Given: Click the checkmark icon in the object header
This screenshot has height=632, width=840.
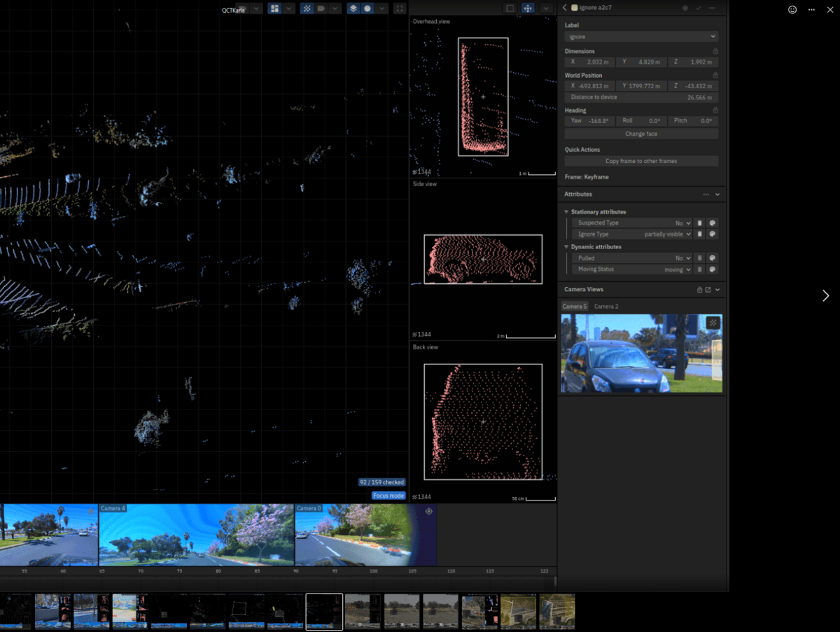Looking at the screenshot, I should (699, 8).
